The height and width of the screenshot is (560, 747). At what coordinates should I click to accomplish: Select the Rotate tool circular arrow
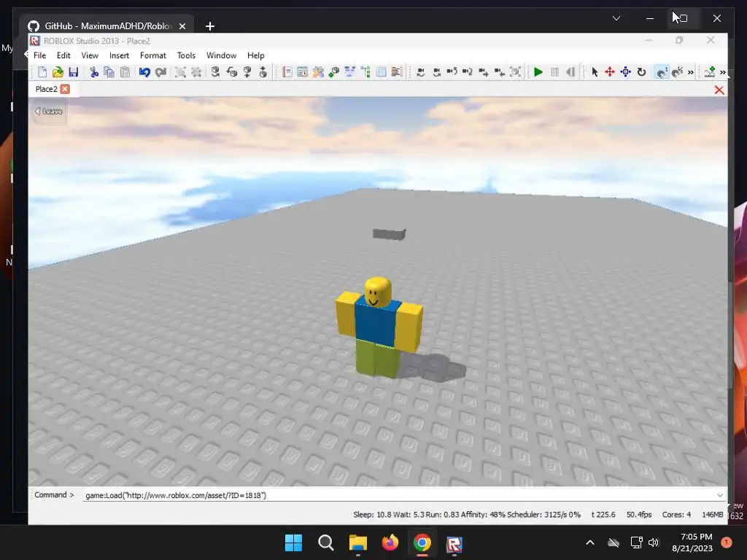(641, 72)
